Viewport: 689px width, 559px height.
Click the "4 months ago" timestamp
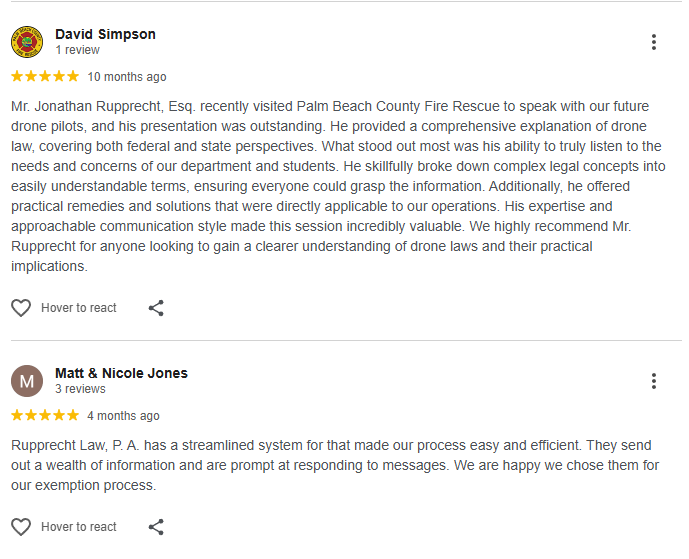123,416
